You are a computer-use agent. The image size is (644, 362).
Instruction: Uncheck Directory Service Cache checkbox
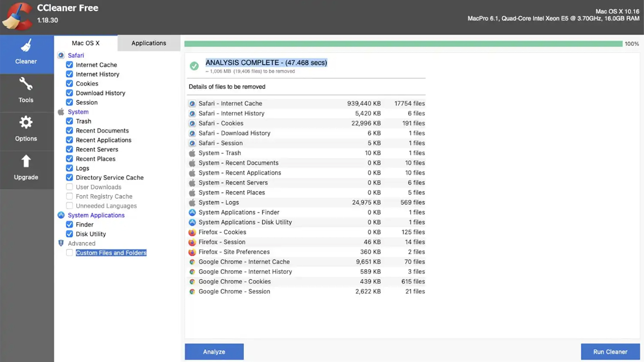(x=70, y=177)
